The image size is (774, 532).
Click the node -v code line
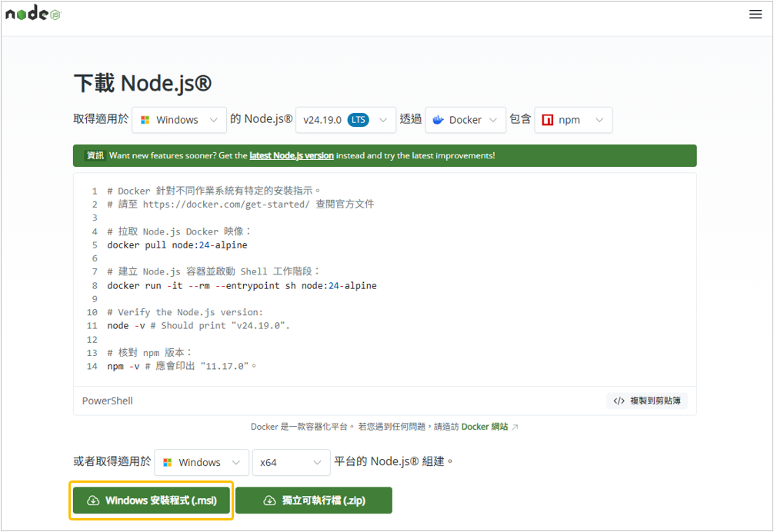coord(199,326)
